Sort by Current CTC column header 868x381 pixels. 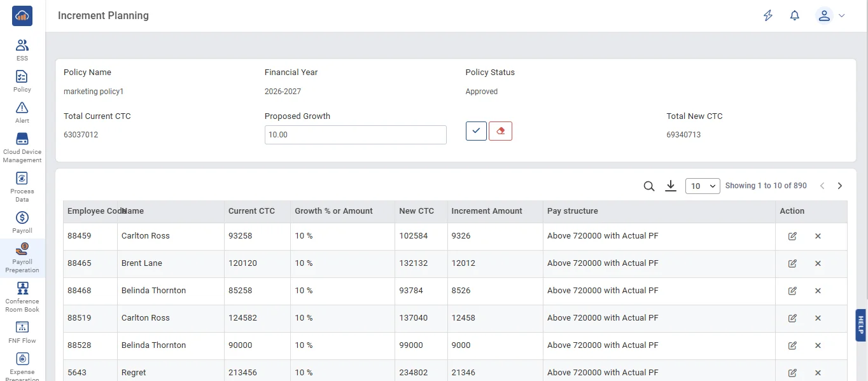[x=251, y=211]
